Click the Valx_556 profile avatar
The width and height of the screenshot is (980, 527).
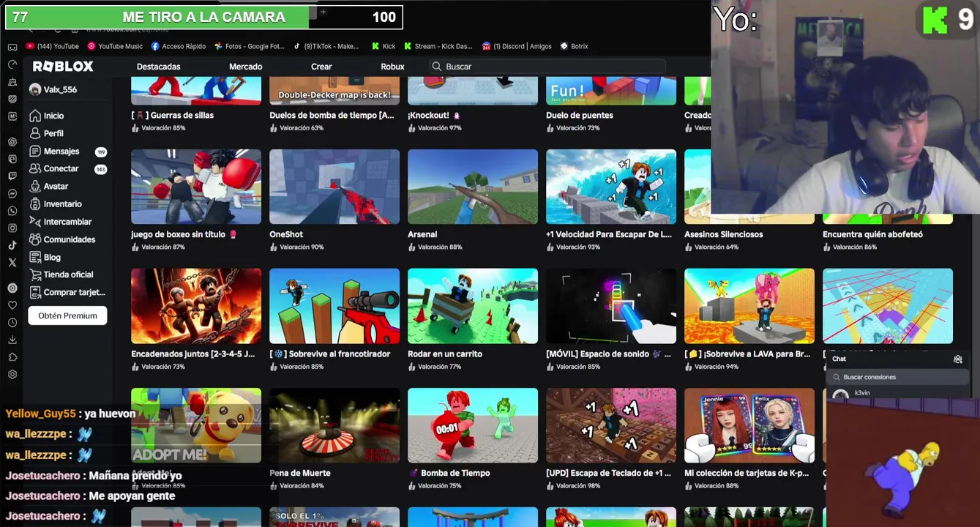[34, 89]
